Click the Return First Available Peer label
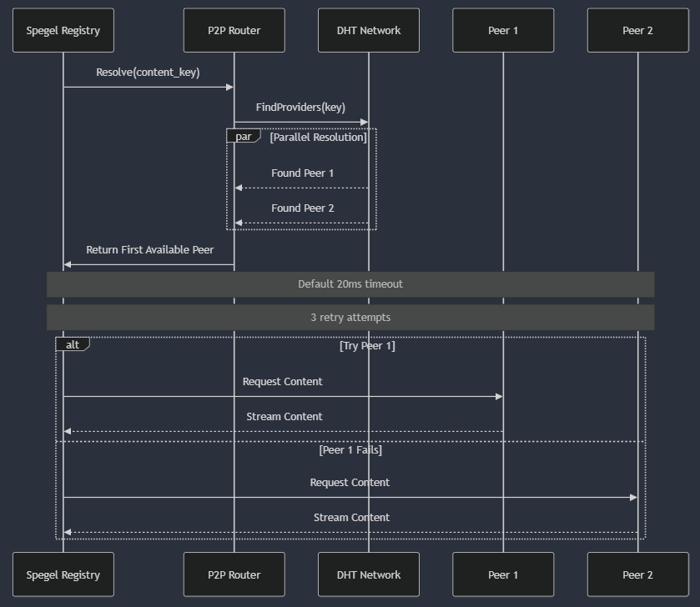The image size is (700, 607). point(149,250)
